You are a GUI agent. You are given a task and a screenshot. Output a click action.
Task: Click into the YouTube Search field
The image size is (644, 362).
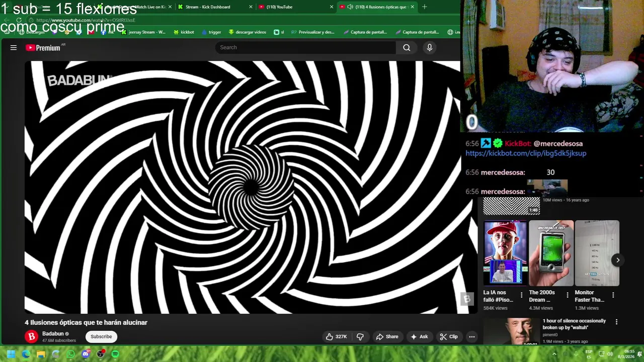click(x=305, y=47)
